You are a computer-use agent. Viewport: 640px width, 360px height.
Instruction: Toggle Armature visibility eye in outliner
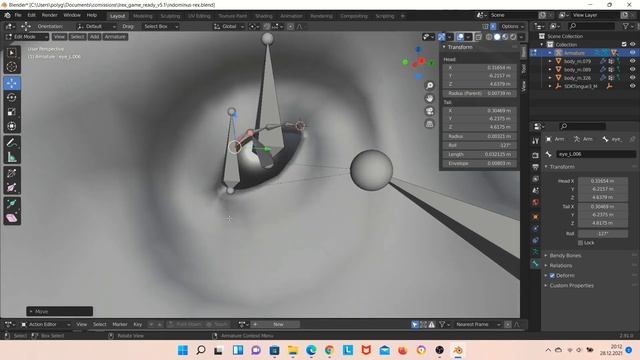632,53
